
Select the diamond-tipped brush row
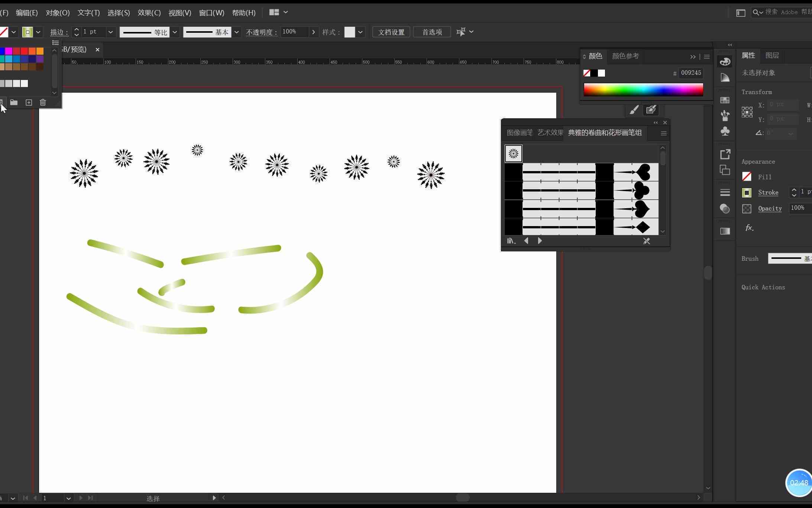581,227
